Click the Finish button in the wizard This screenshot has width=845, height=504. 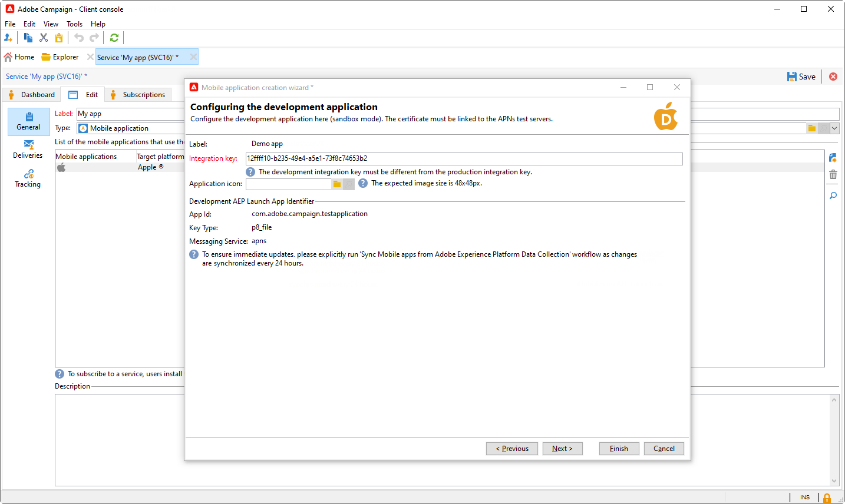(x=619, y=449)
